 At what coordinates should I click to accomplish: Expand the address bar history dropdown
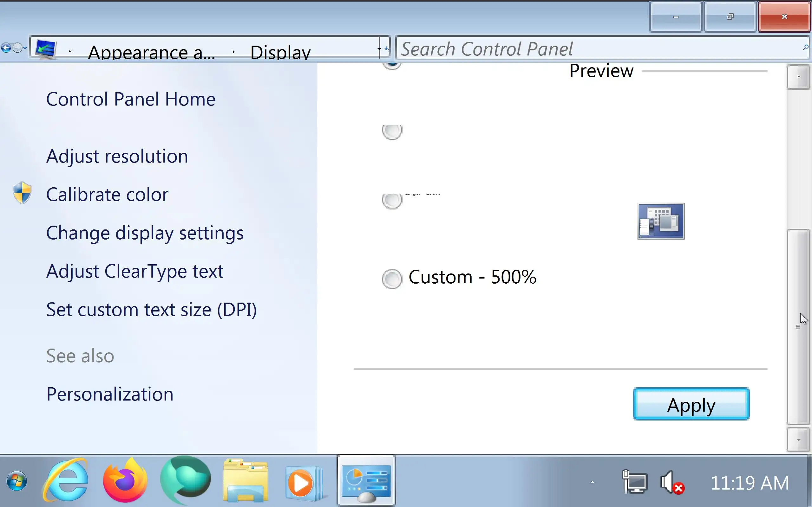click(379, 49)
